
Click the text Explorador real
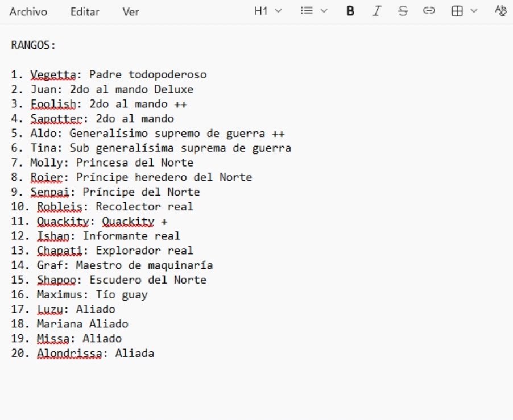(x=144, y=251)
